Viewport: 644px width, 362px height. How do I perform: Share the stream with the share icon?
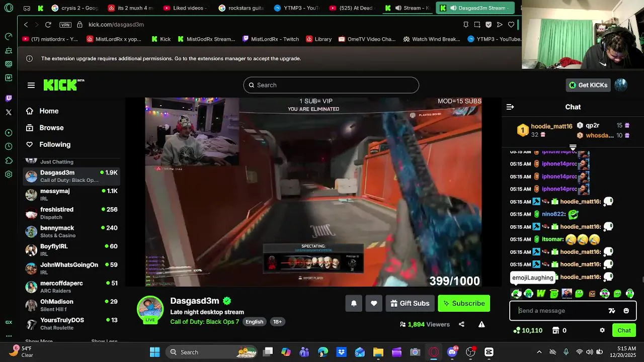461,324
